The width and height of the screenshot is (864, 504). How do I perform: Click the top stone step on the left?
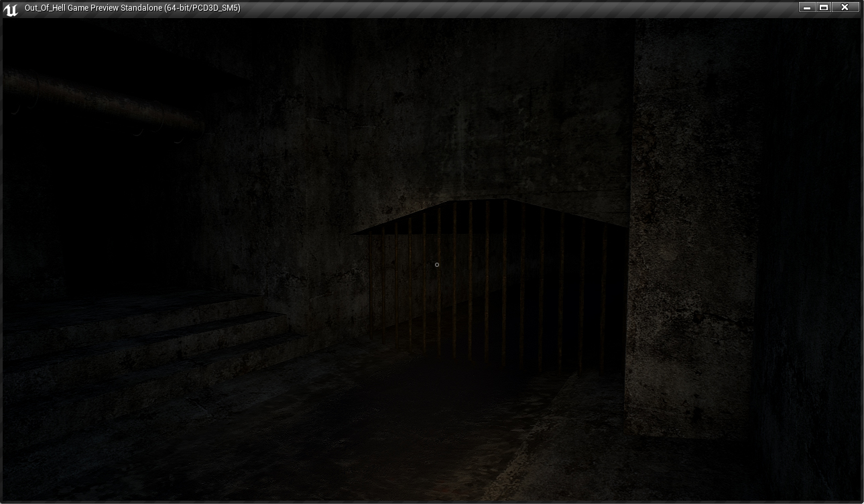(134, 305)
